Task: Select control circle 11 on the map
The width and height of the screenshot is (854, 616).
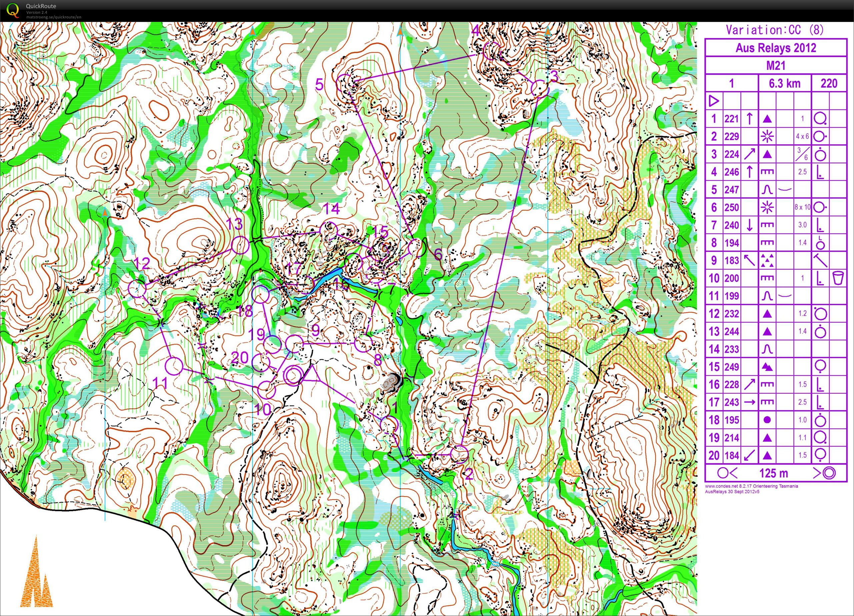Action: click(x=174, y=366)
